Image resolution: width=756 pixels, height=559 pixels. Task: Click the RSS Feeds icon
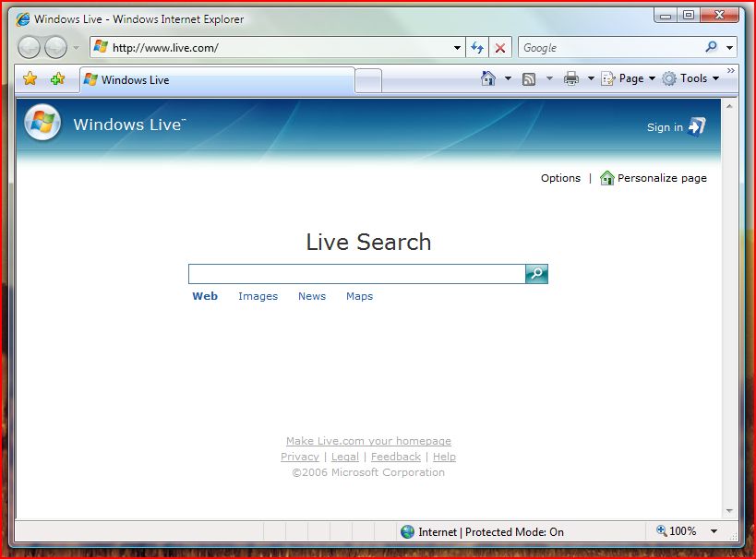[529, 78]
